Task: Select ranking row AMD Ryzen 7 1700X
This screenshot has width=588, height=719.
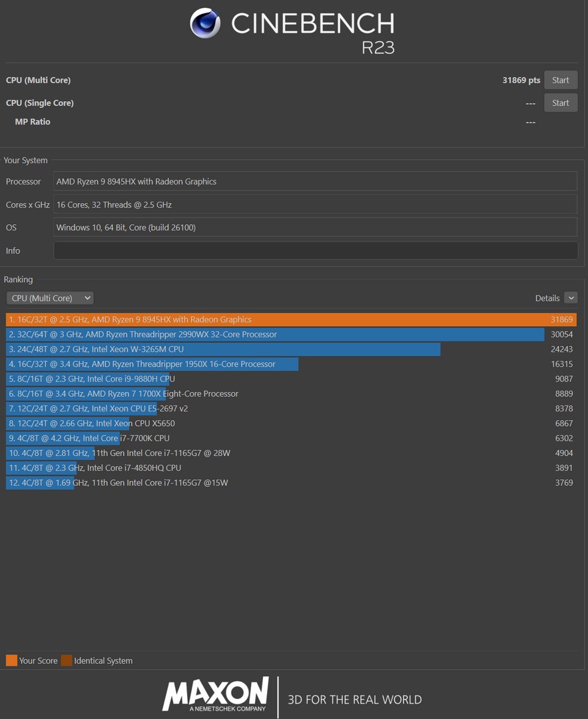Action: coord(291,393)
